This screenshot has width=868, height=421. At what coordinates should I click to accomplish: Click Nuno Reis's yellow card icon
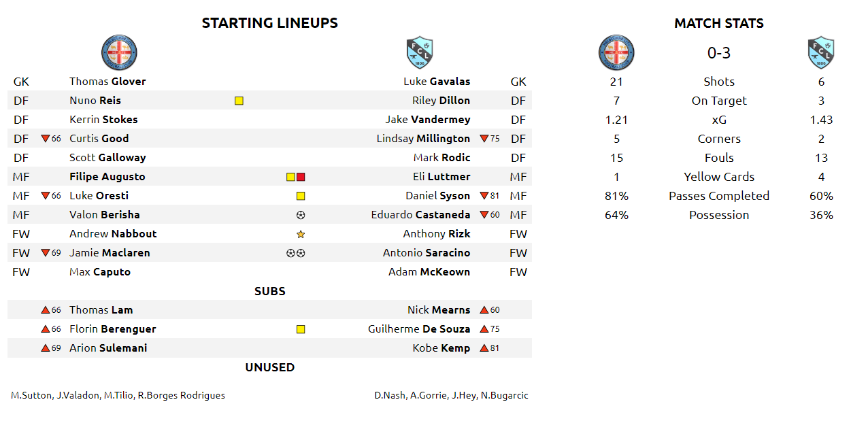[x=239, y=101]
